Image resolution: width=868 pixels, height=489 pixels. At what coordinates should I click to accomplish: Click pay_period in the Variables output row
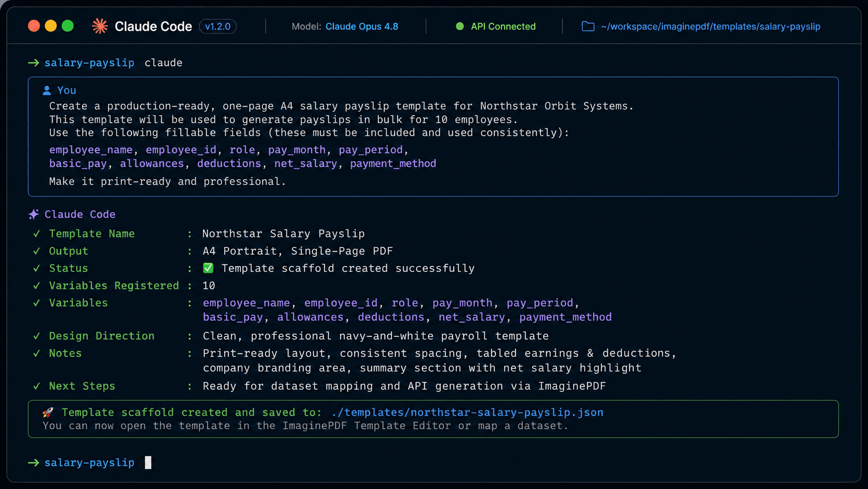[x=540, y=303]
